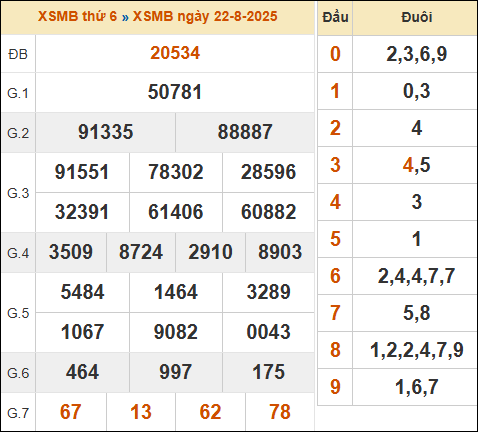
Task: Select G.5 number 1067
Action: 82,332
